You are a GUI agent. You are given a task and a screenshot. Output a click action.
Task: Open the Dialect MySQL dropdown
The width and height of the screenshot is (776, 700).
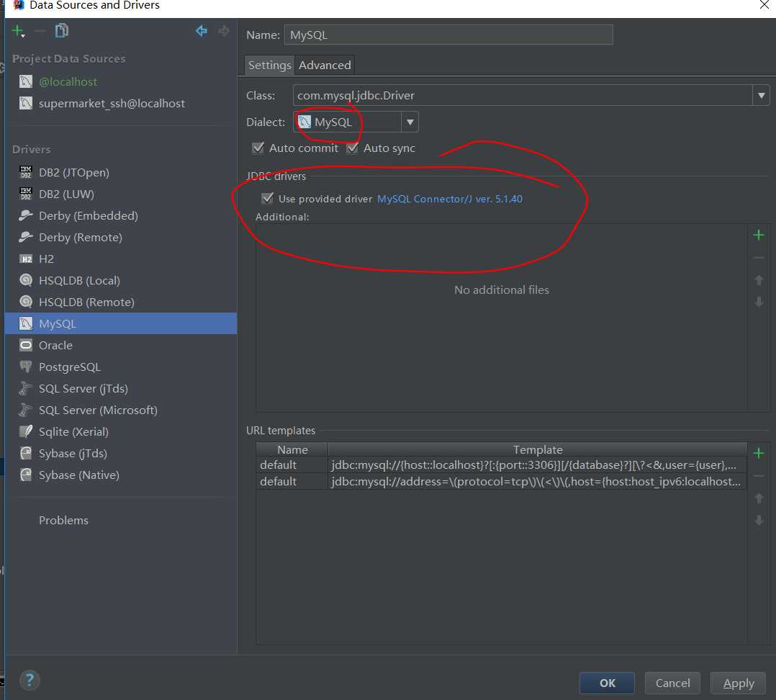pos(356,122)
